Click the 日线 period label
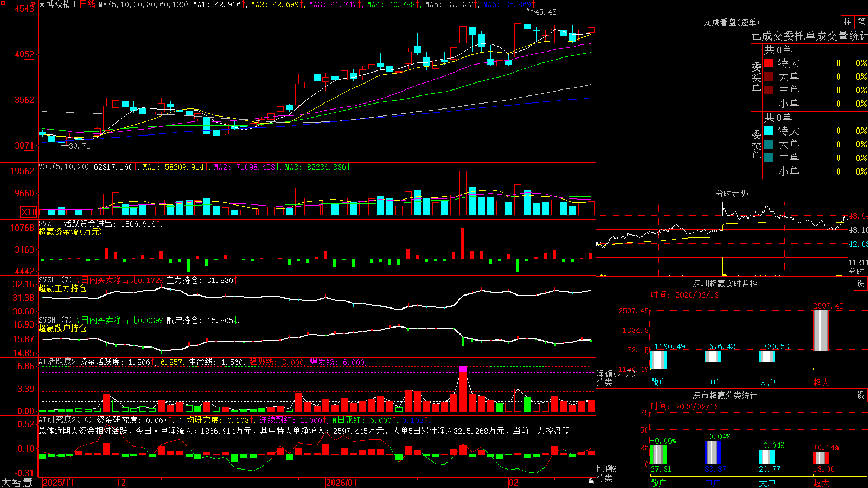The width and height of the screenshot is (868, 488). pyautogui.click(x=87, y=4)
